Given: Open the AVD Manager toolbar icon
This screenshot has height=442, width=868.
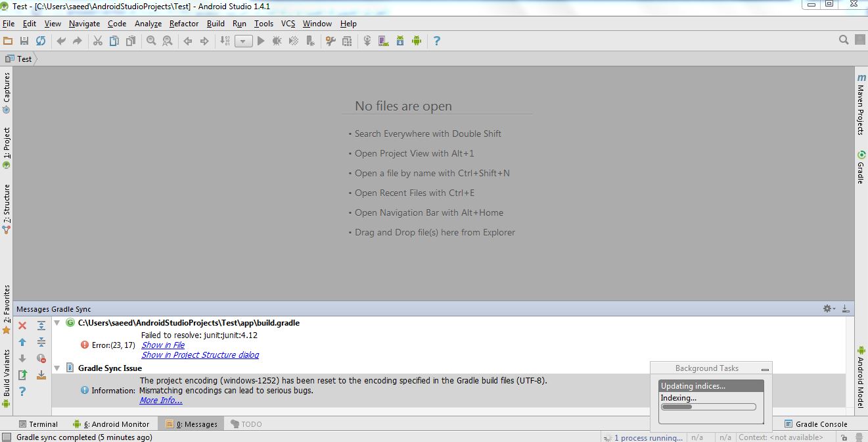Looking at the screenshot, I should pos(383,41).
